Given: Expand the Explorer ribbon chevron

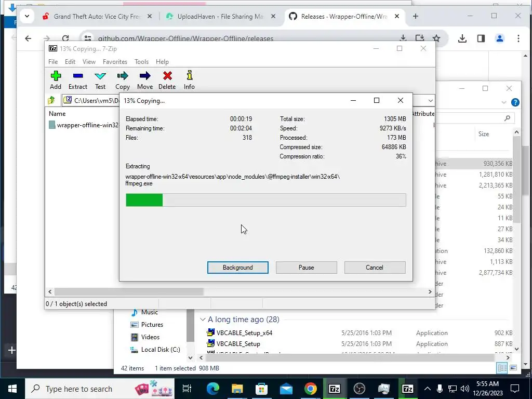Looking at the screenshot, I should [504, 102].
